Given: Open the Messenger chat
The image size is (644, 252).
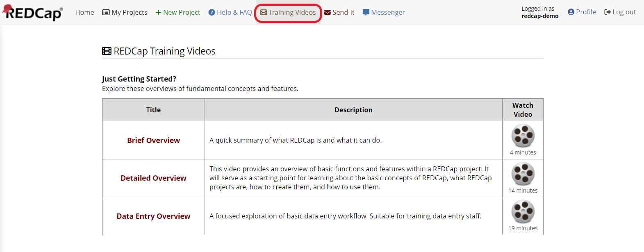Looking at the screenshot, I should (x=384, y=12).
